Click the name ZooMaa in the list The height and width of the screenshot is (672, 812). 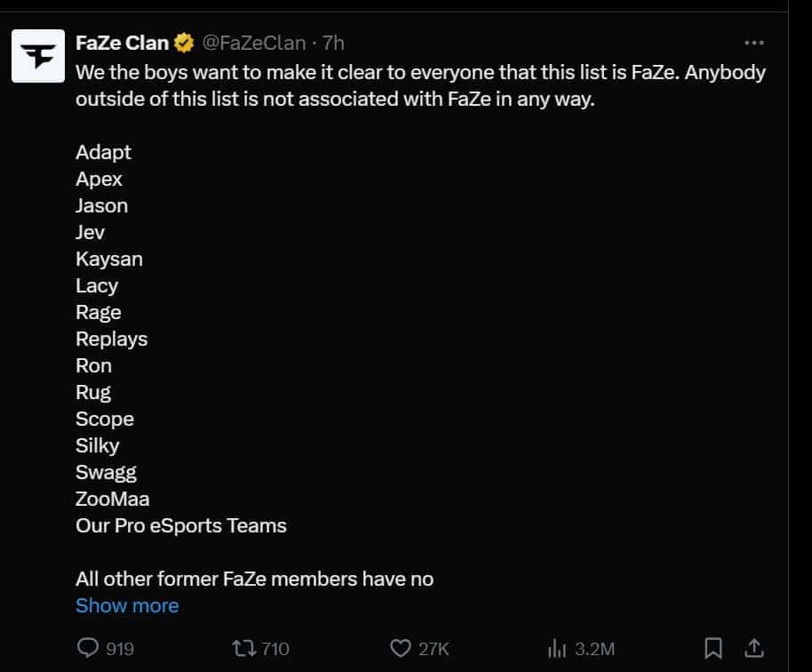click(113, 499)
